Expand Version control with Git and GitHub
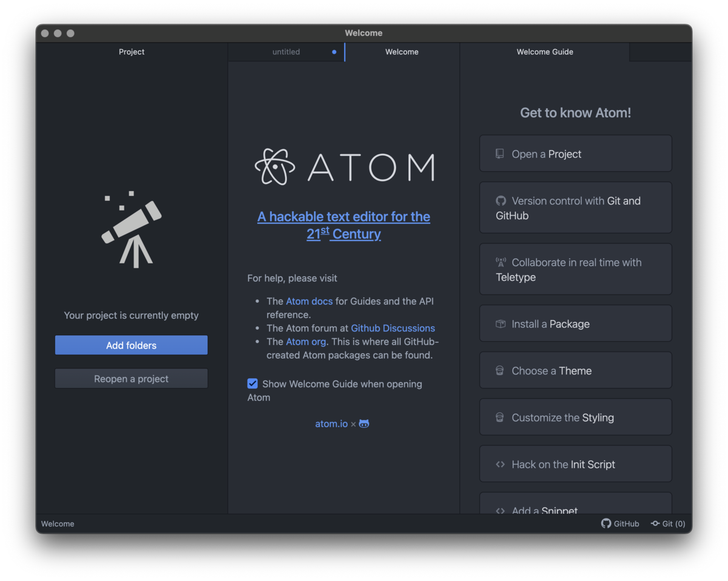 point(576,208)
